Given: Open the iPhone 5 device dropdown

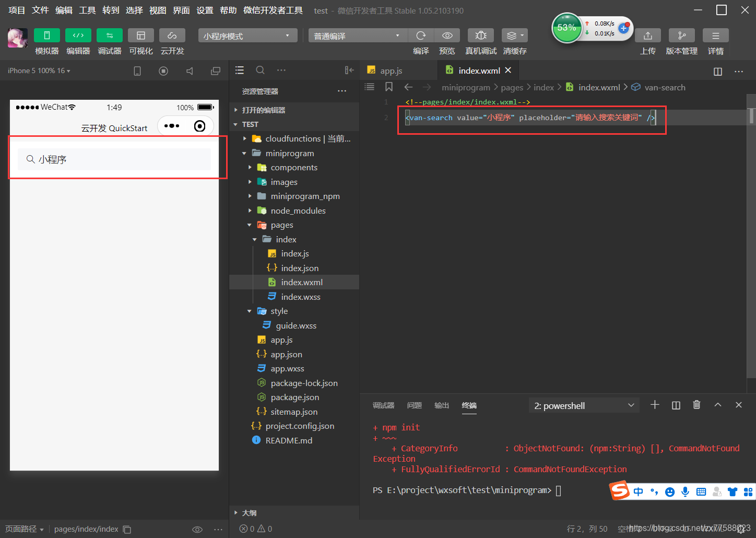Looking at the screenshot, I should coord(39,71).
